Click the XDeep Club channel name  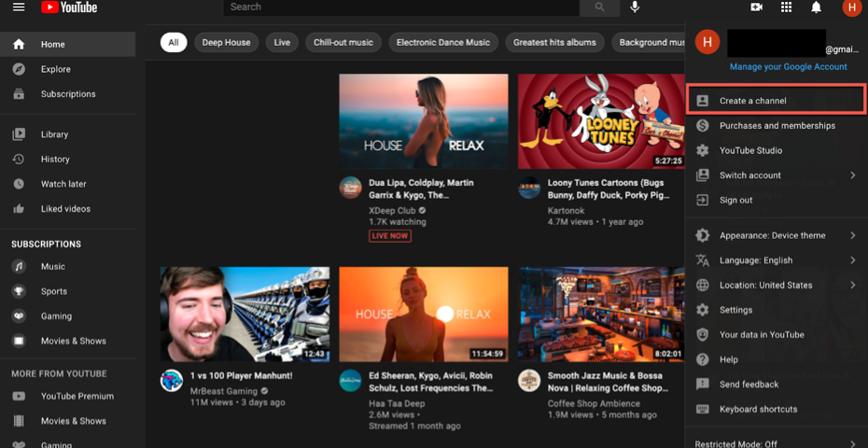coord(392,210)
